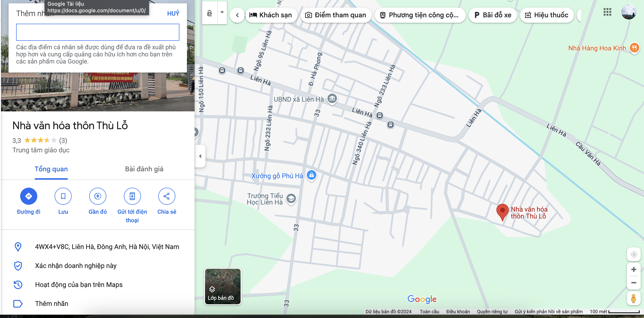The image size is (644, 318).
Task: Search nearby with Gần đó icon
Action: (98, 196)
